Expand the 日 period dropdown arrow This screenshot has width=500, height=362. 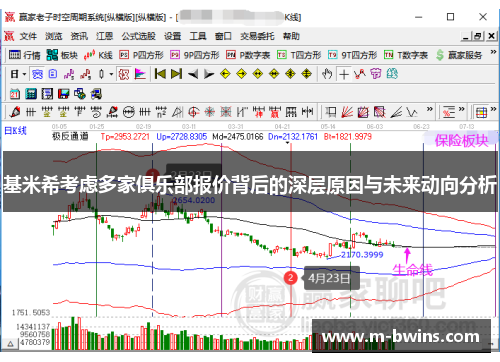24,74
